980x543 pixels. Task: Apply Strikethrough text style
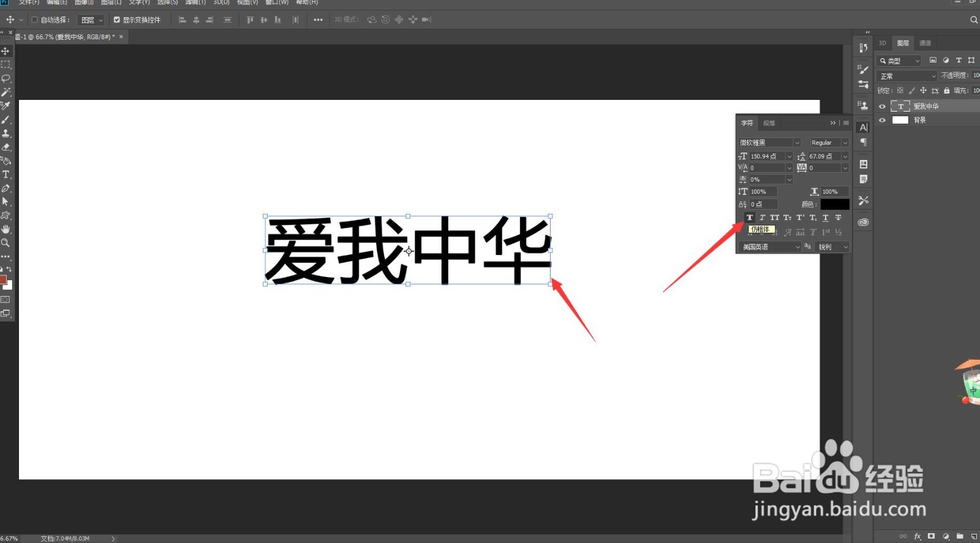(x=839, y=218)
